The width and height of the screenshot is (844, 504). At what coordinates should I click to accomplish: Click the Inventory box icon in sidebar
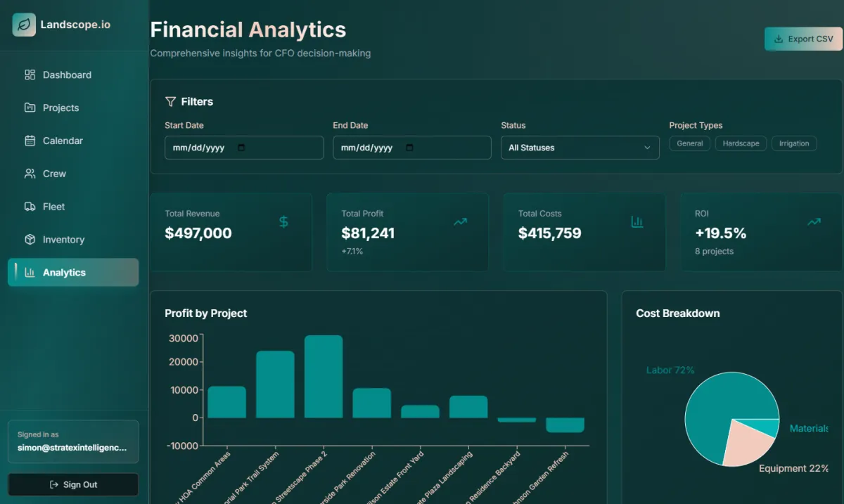point(30,240)
